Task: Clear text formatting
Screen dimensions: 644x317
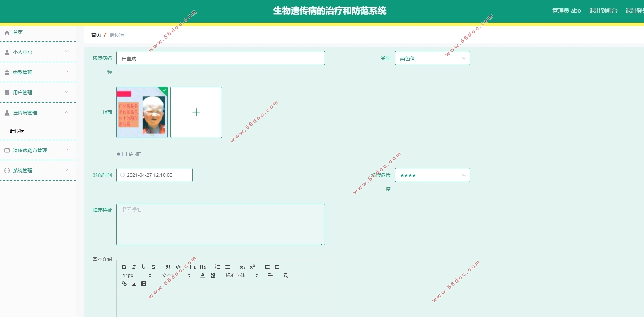Action: click(285, 275)
